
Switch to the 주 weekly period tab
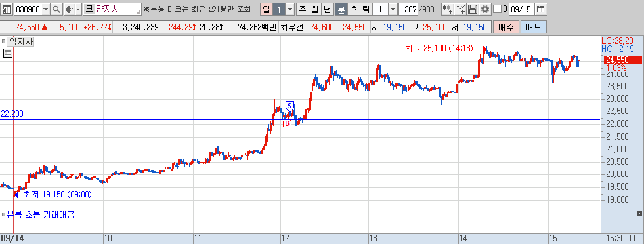pos(303,9)
